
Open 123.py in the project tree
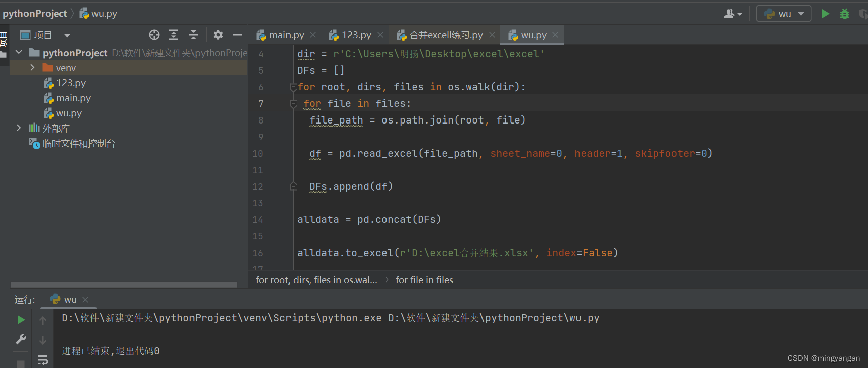click(71, 83)
